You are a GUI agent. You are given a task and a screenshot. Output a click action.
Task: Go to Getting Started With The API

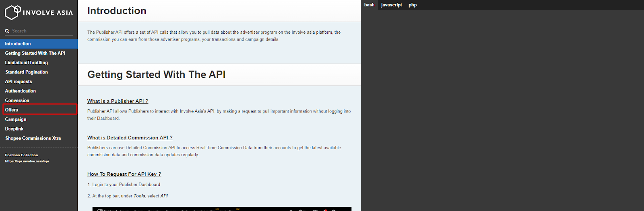(35, 53)
